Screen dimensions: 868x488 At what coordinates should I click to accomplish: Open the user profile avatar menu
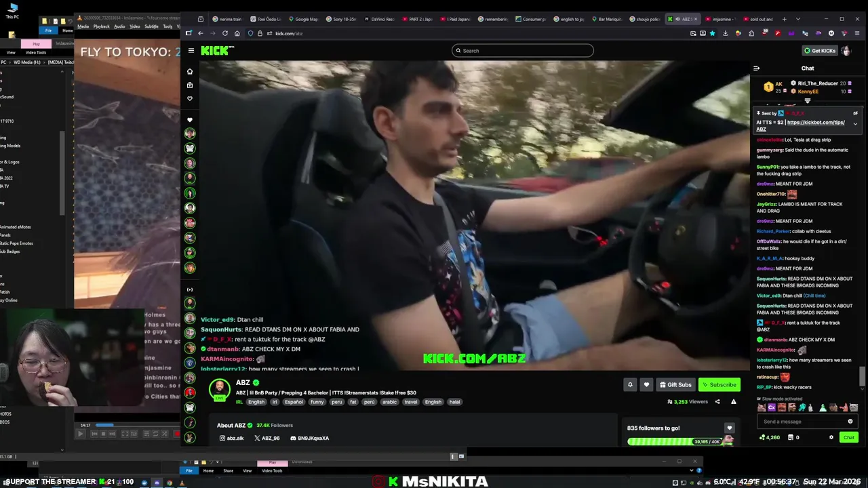click(846, 51)
